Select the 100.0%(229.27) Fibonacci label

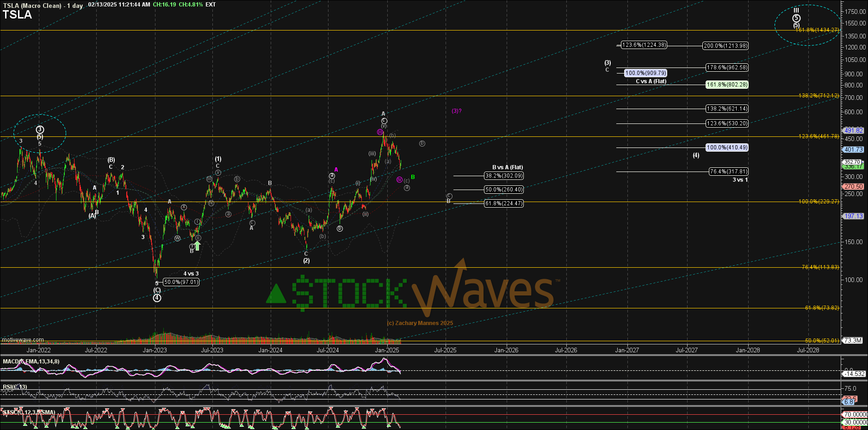(818, 202)
